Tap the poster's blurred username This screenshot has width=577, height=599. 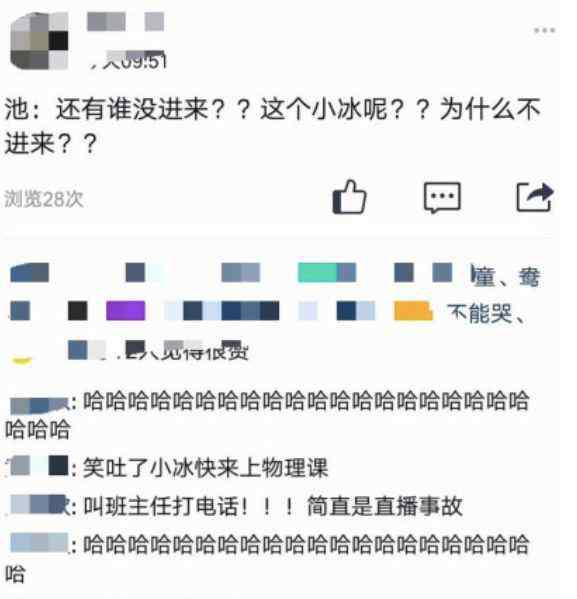click(x=125, y=21)
